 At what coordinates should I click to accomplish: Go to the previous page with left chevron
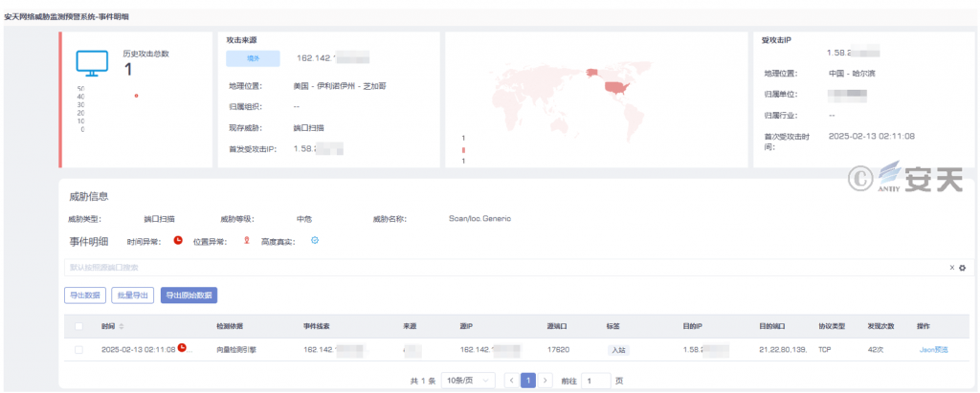pyautogui.click(x=510, y=380)
